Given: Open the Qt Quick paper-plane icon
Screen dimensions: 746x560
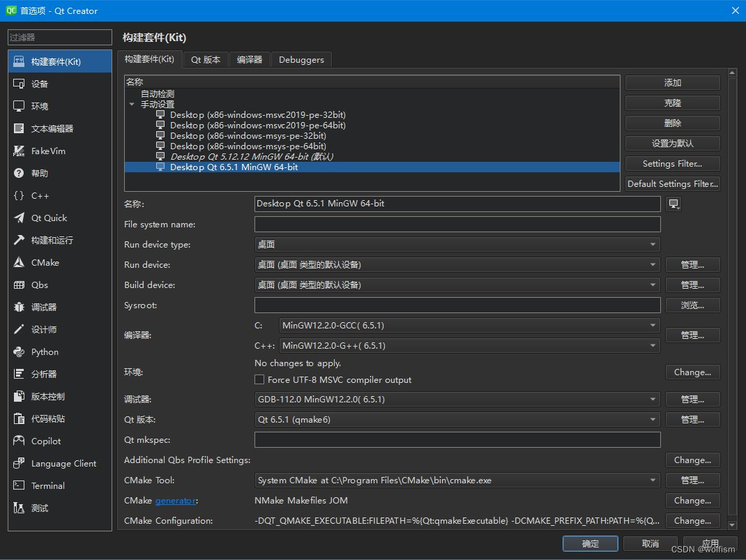Looking at the screenshot, I should pos(19,218).
